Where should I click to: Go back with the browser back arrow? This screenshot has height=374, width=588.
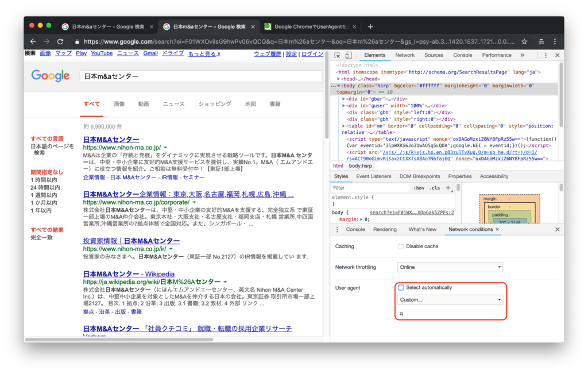[x=33, y=41]
